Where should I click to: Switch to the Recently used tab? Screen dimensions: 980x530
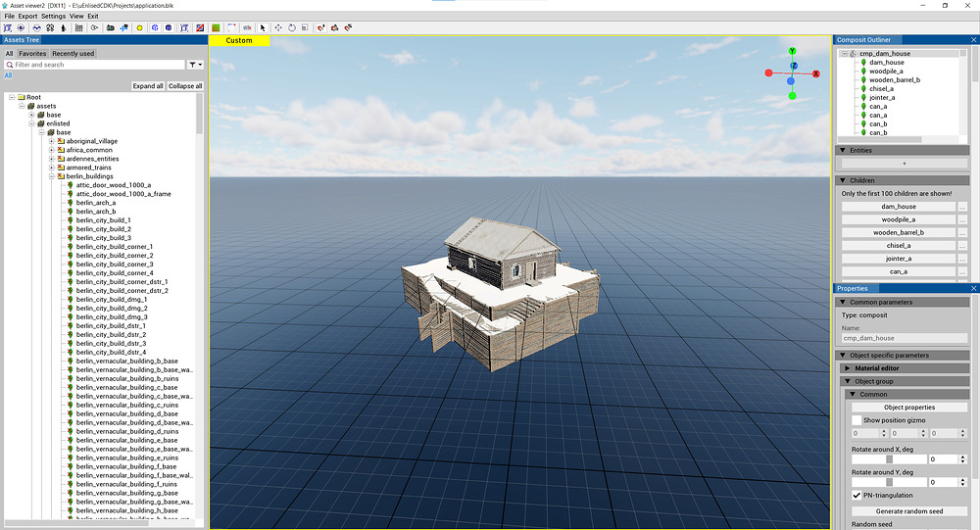click(73, 54)
